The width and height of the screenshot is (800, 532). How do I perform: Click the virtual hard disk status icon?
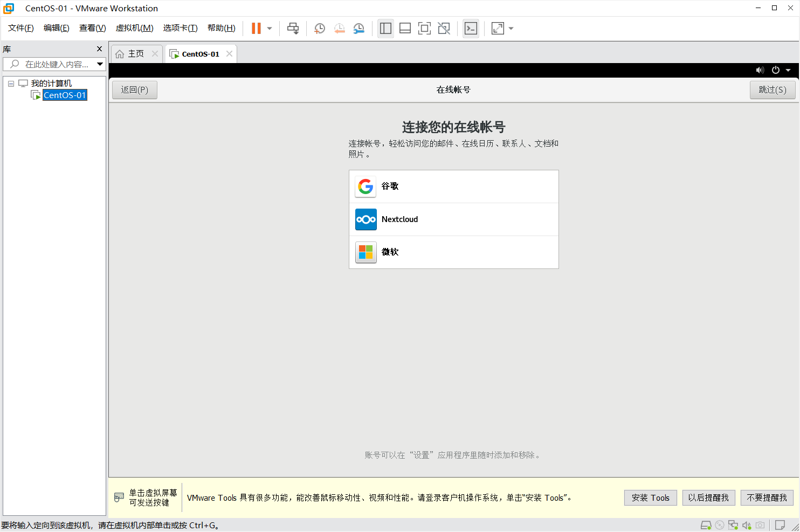706,524
